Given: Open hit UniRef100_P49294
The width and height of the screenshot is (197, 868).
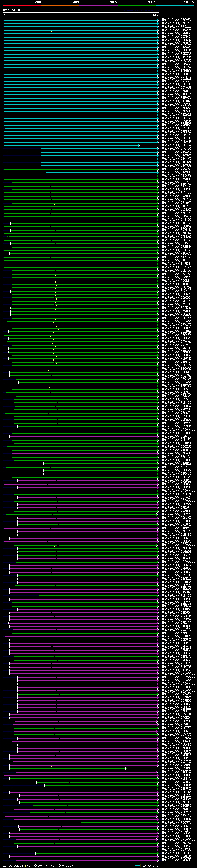Looking at the screenshot, I should click(x=176, y=30).
